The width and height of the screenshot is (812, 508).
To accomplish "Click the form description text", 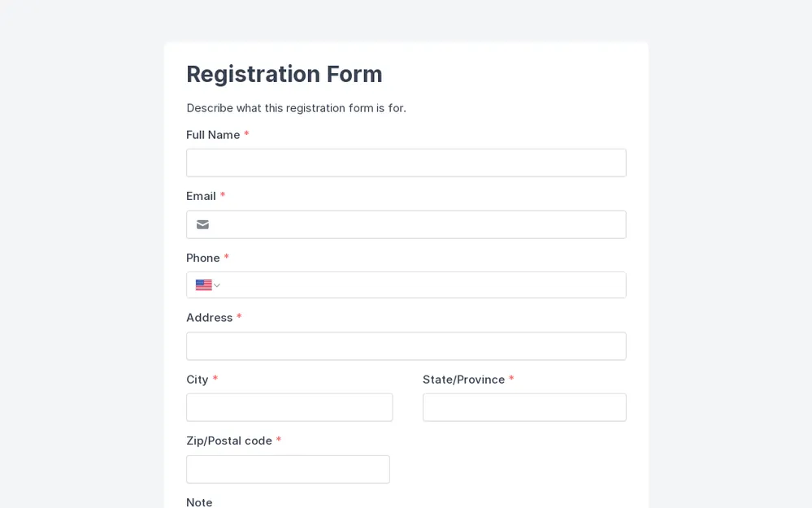I will (297, 108).
